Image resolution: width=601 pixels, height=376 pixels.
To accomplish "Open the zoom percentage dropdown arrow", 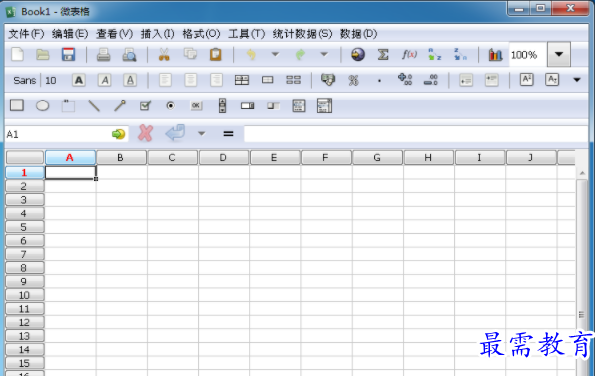I will [x=559, y=54].
